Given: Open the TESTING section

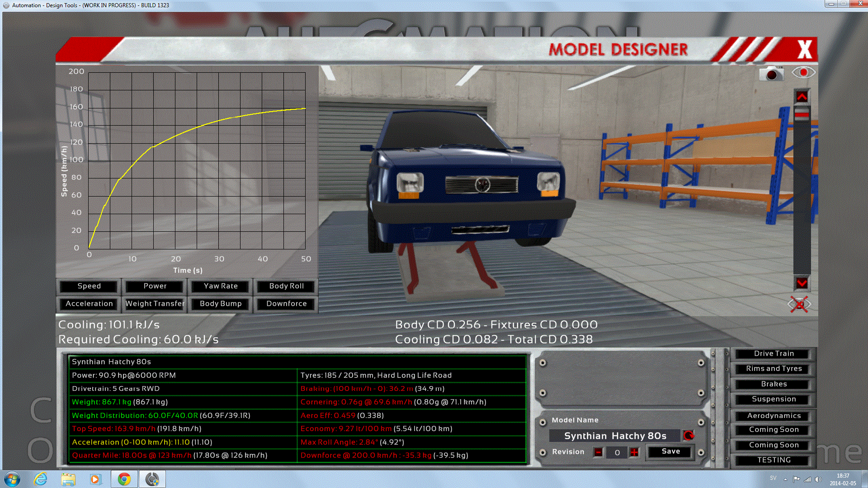Looking at the screenshot, I should coord(774,460).
